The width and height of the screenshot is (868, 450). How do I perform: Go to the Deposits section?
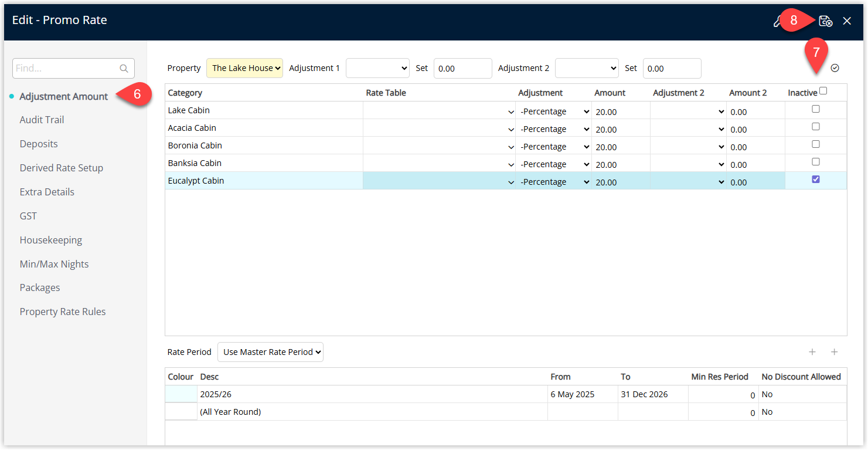pyautogui.click(x=39, y=144)
